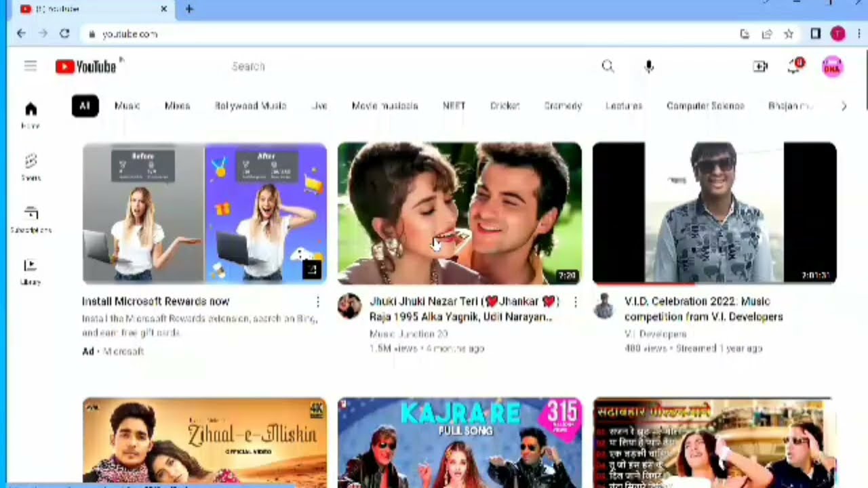The width and height of the screenshot is (868, 488).
Task: Open Jhuki Jhuki Nazar Teri video title
Action: (464, 308)
